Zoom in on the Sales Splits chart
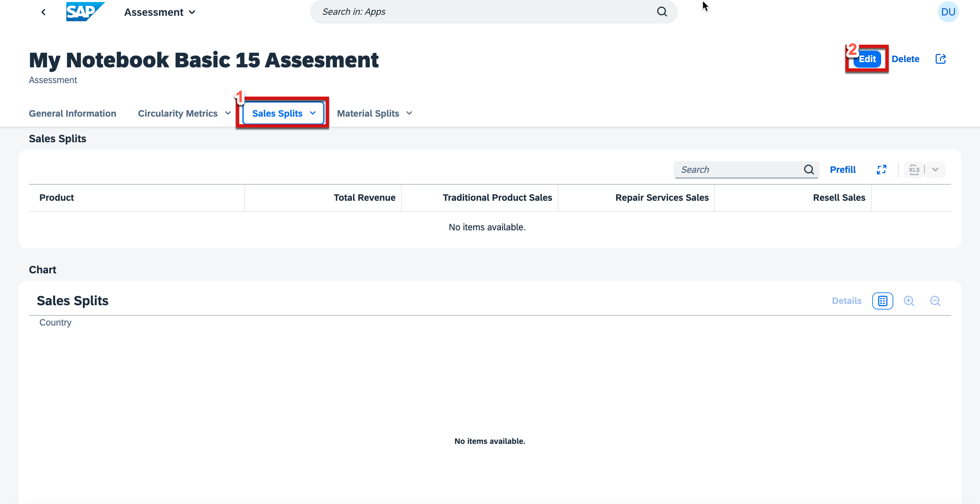Viewport: 980px width, 504px height. click(908, 301)
